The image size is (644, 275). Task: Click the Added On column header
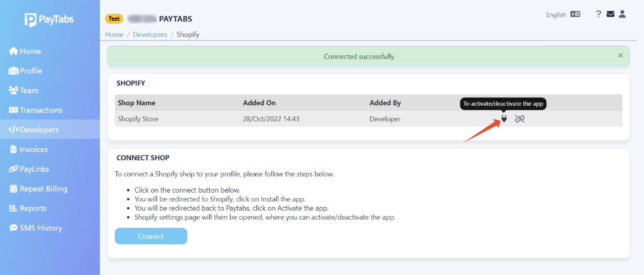[259, 103]
